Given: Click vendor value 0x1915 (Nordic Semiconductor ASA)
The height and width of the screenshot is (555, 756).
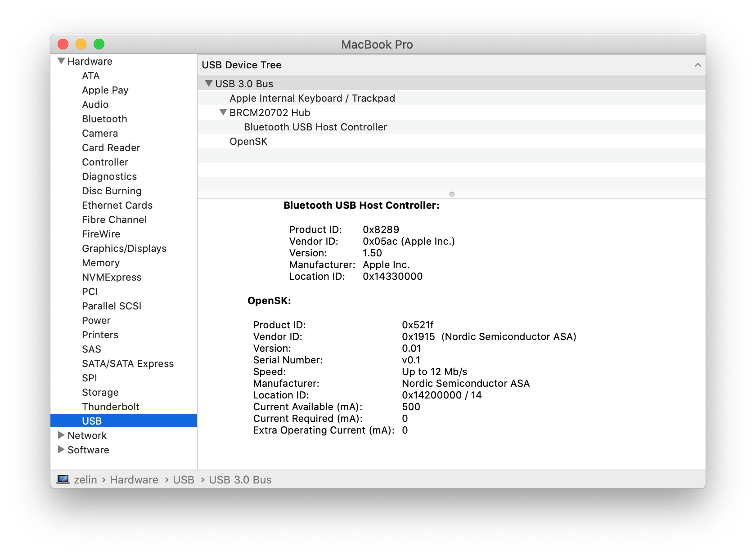Looking at the screenshot, I should click(x=489, y=336).
